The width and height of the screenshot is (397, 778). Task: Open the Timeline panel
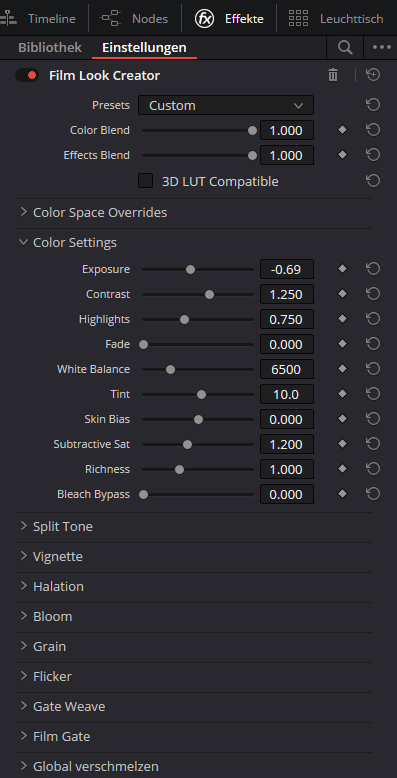38,19
